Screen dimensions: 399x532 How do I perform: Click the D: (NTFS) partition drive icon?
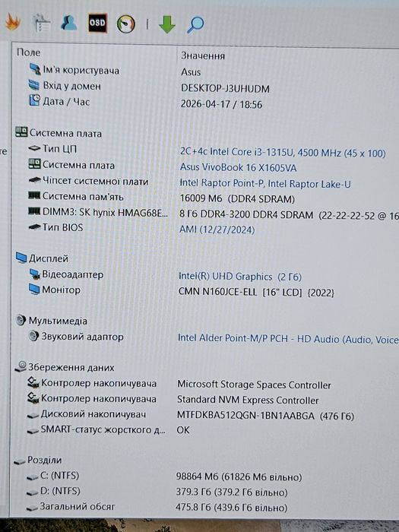click(32, 492)
